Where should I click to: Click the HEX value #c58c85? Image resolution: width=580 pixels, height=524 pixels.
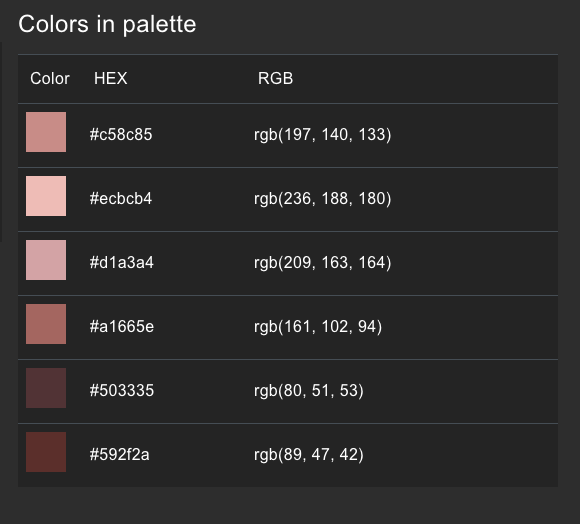click(121, 134)
